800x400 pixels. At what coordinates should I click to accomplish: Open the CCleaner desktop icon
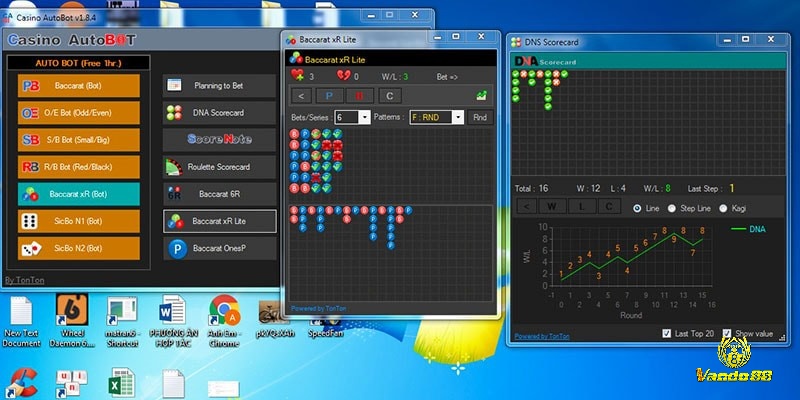point(20,383)
